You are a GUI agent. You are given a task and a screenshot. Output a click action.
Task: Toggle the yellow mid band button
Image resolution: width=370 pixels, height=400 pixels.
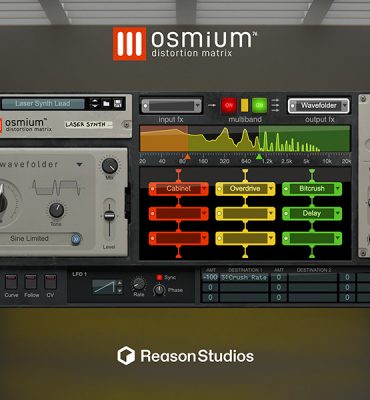(244, 105)
